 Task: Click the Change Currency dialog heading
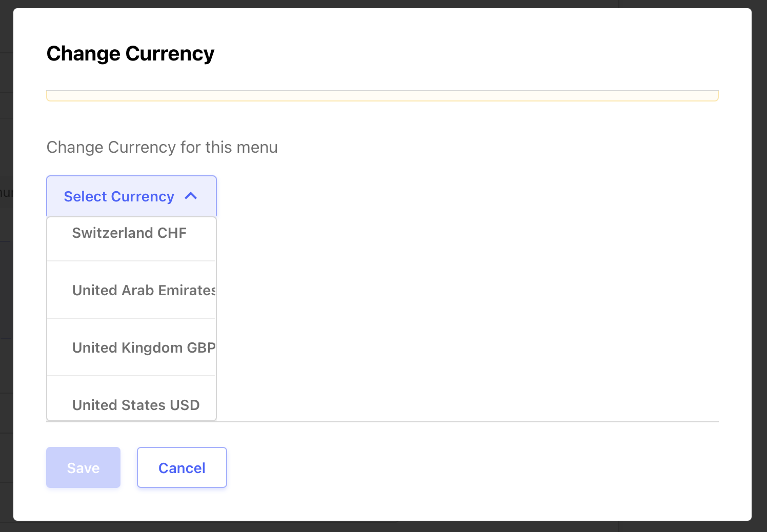[130, 53]
